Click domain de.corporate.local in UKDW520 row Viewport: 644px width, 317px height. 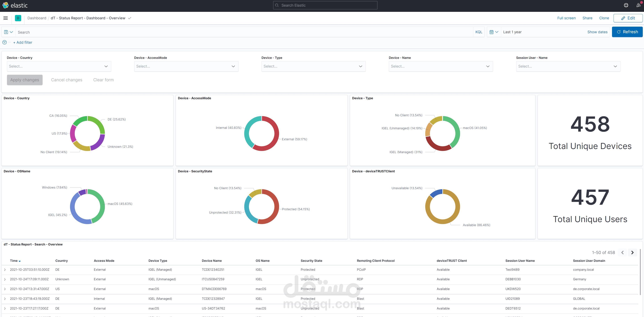[x=586, y=289]
